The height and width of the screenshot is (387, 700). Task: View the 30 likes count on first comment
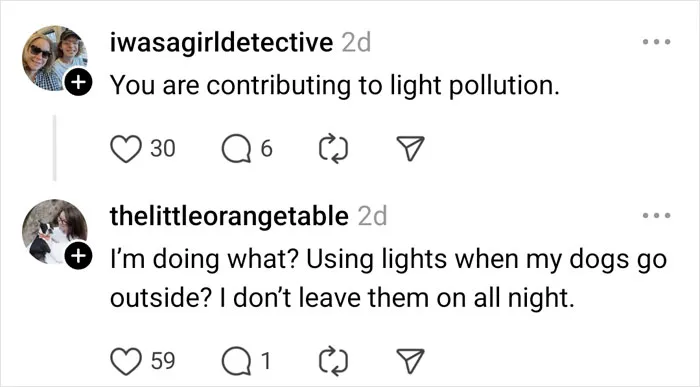point(162,149)
